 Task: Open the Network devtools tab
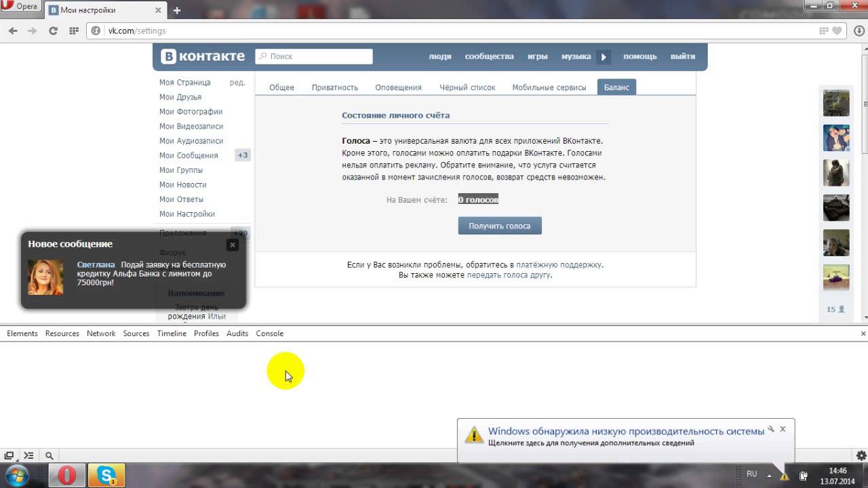tap(101, 333)
